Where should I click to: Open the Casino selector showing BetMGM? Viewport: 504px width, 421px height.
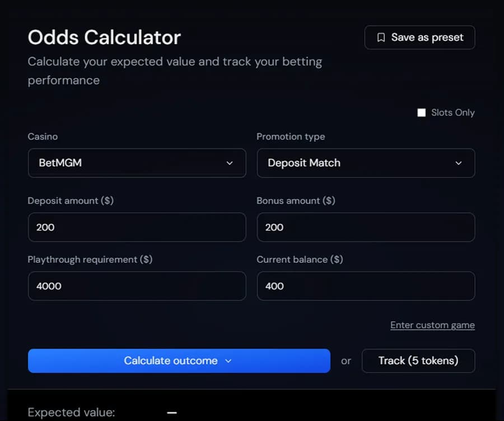point(137,163)
